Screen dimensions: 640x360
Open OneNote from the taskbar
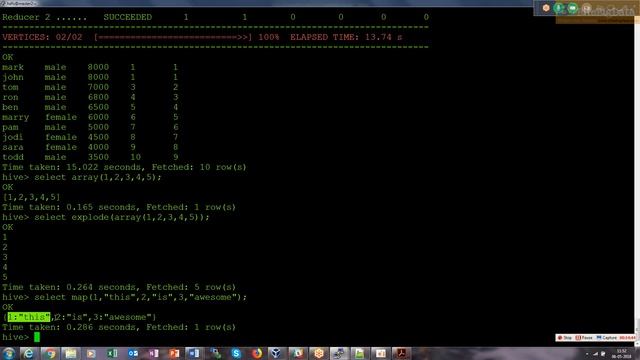(x=154, y=353)
